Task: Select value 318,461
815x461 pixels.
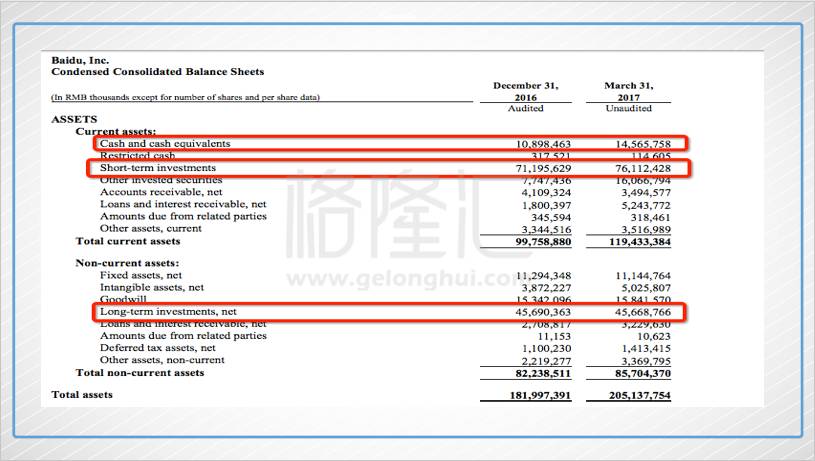Action: pos(651,217)
